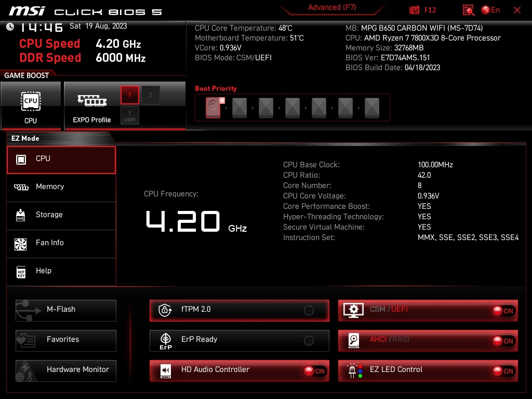Open the language selector globe icon
Viewport: 532px width, 399px height.
click(x=486, y=10)
